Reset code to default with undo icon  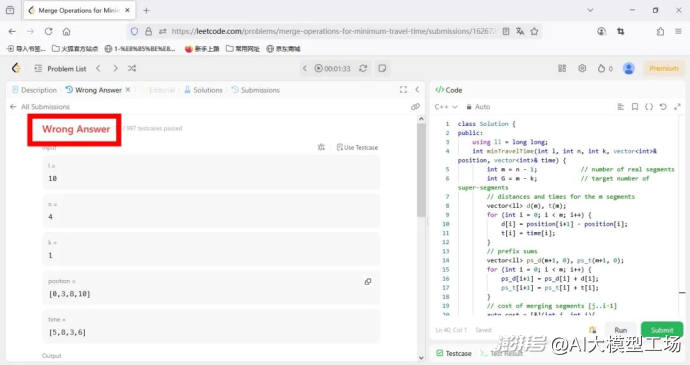click(x=663, y=107)
